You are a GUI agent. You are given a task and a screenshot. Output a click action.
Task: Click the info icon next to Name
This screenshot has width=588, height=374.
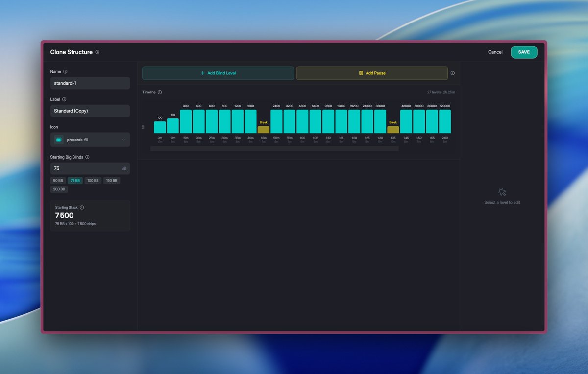coord(65,72)
